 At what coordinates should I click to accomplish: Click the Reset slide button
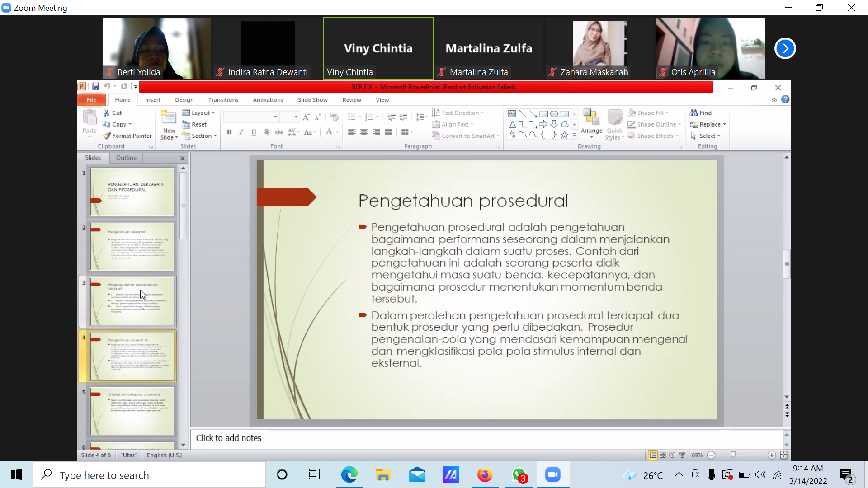[195, 124]
